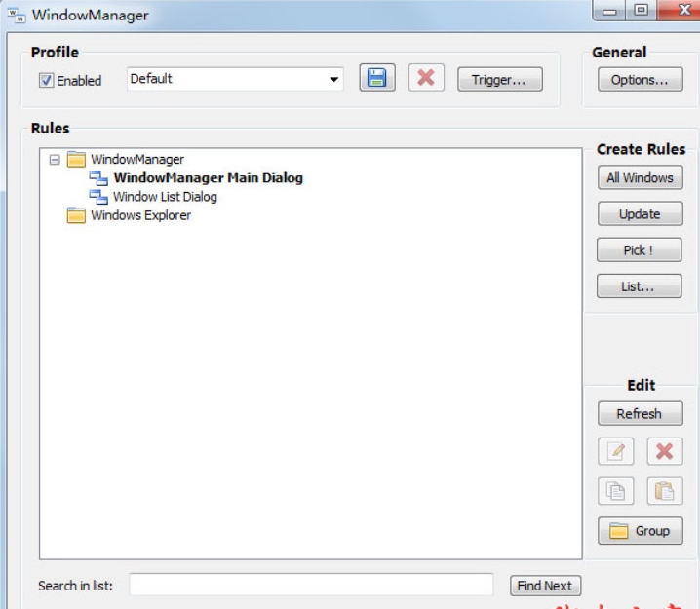Open the Default profile dropdown
The height and width of the screenshot is (609, 700).
click(235, 79)
